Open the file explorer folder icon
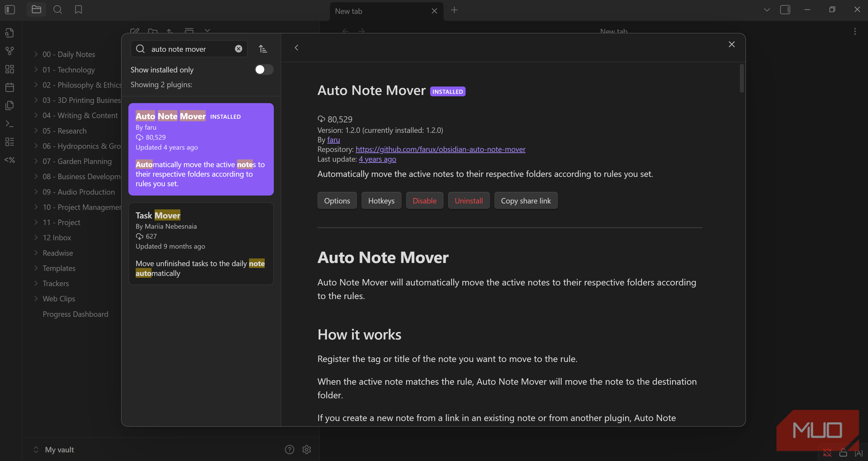868x461 pixels. click(36, 10)
